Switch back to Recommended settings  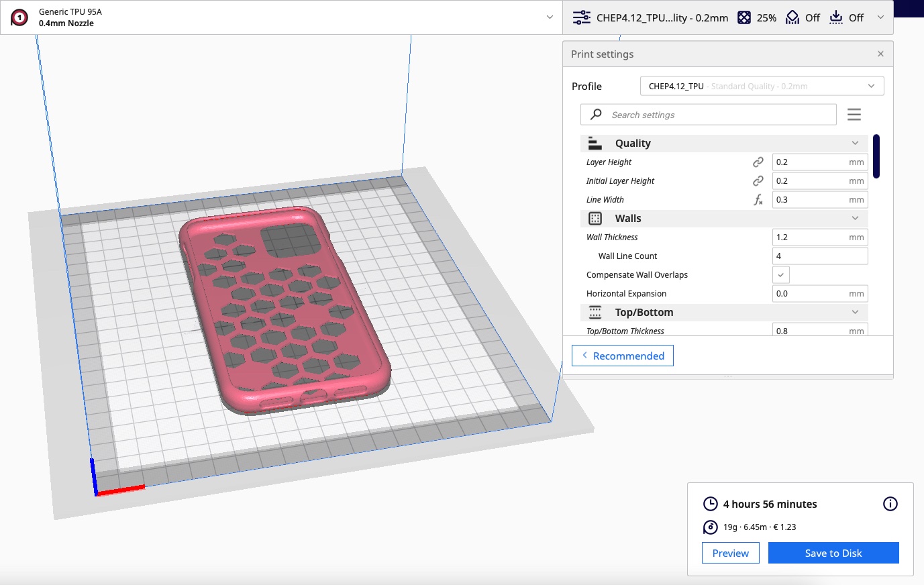[x=622, y=356]
